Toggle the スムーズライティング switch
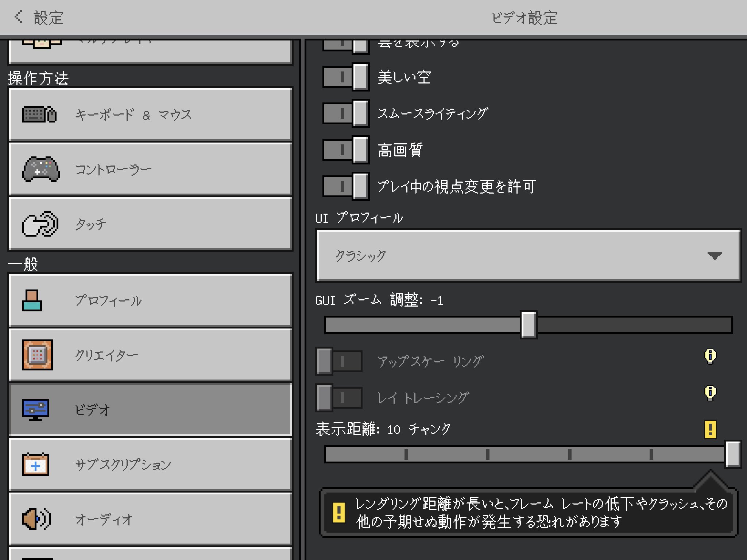Viewport: 747px width, 560px height. (346, 113)
